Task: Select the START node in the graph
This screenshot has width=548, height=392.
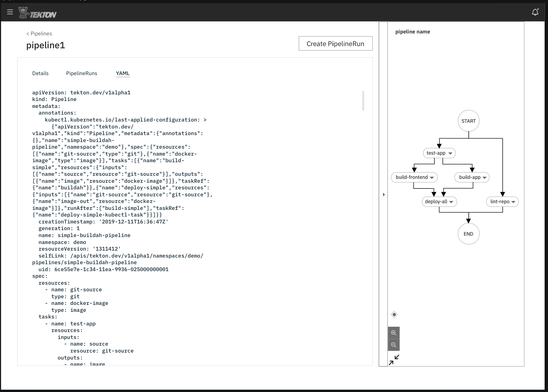Action: point(468,121)
